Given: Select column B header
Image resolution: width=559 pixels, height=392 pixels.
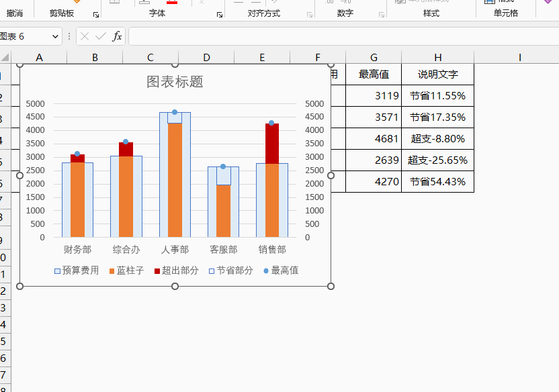Looking at the screenshot, I should 95,57.
